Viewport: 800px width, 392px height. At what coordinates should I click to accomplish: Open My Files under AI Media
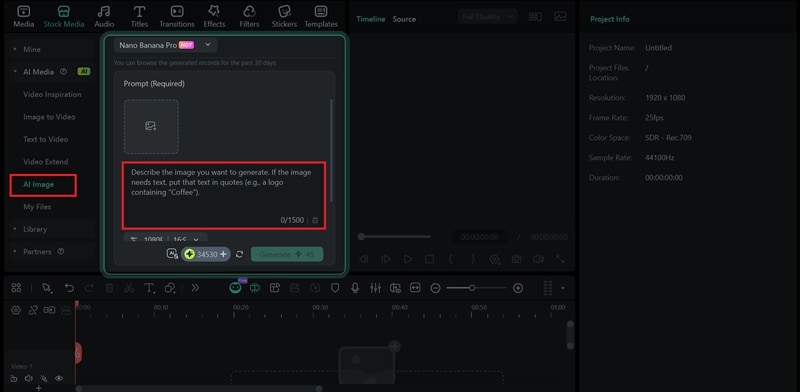37,207
